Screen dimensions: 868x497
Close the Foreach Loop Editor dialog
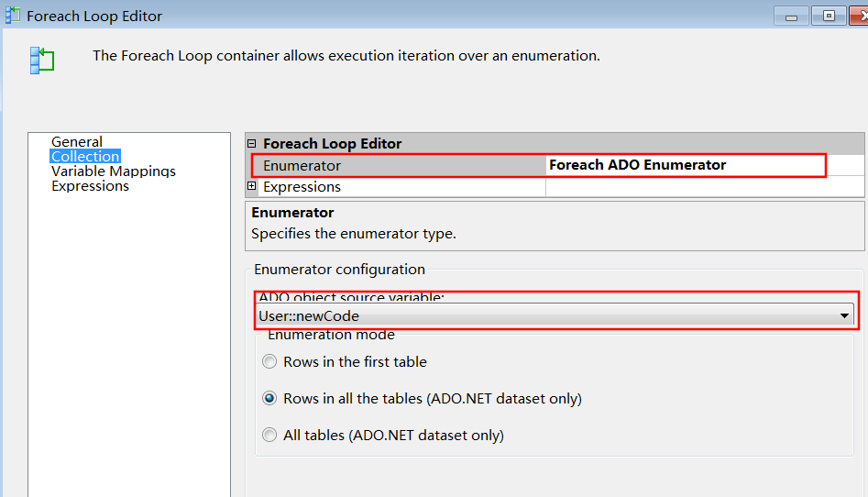point(859,17)
